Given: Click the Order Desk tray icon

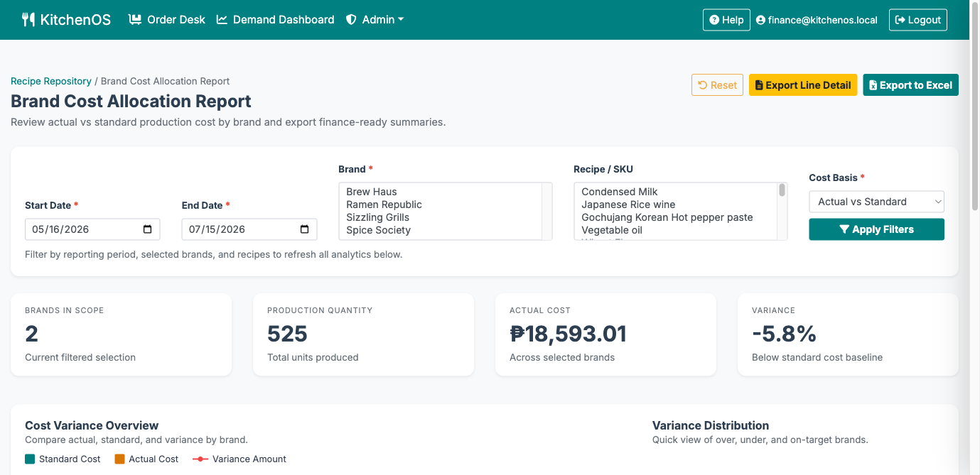Looking at the screenshot, I should 135,20.
